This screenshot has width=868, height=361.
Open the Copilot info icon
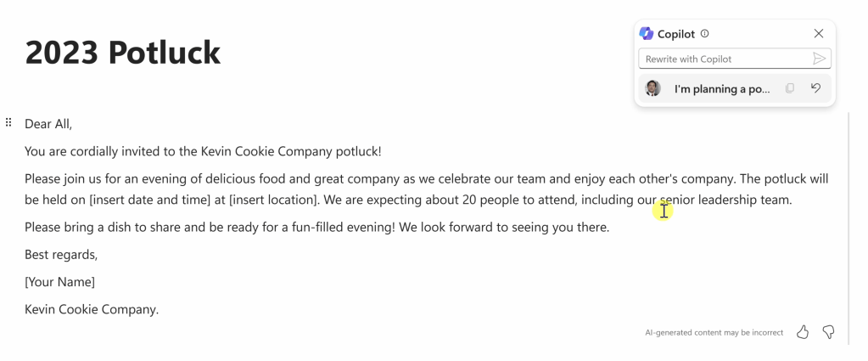(x=704, y=34)
